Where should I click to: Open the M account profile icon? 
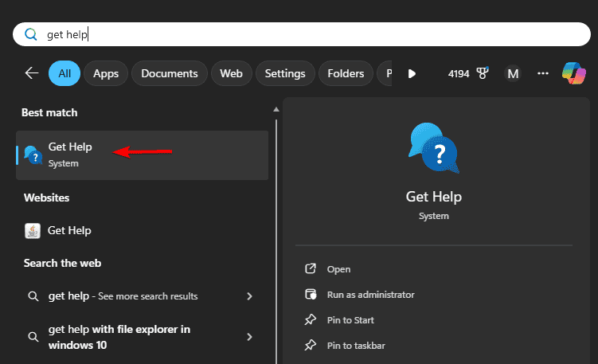tap(513, 73)
